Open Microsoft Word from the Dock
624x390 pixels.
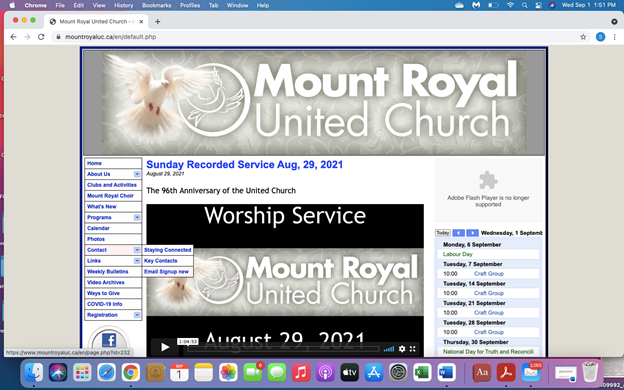[446, 373]
